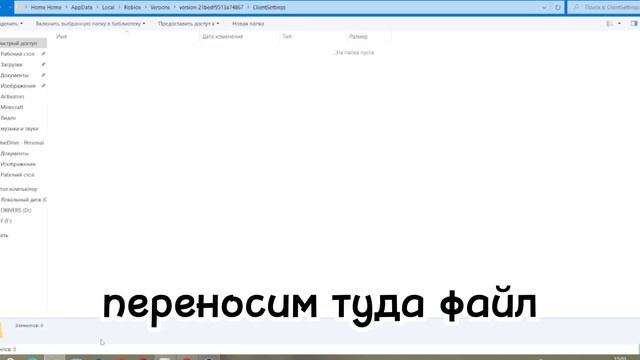
Task: Open 'музыка и звуки' folder in sidebar
Action: coord(19,129)
